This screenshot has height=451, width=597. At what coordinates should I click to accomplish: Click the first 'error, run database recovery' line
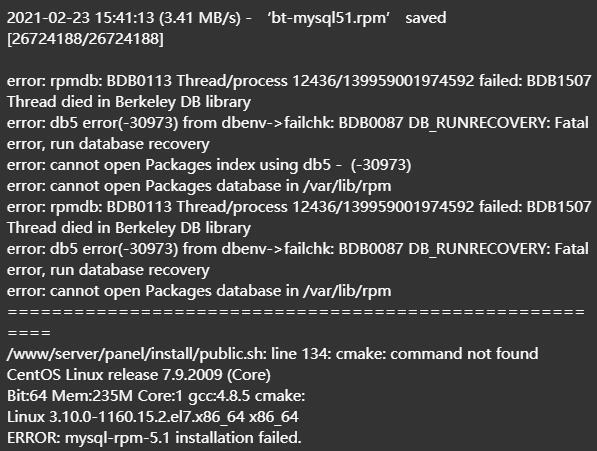pyautogui.click(x=108, y=144)
